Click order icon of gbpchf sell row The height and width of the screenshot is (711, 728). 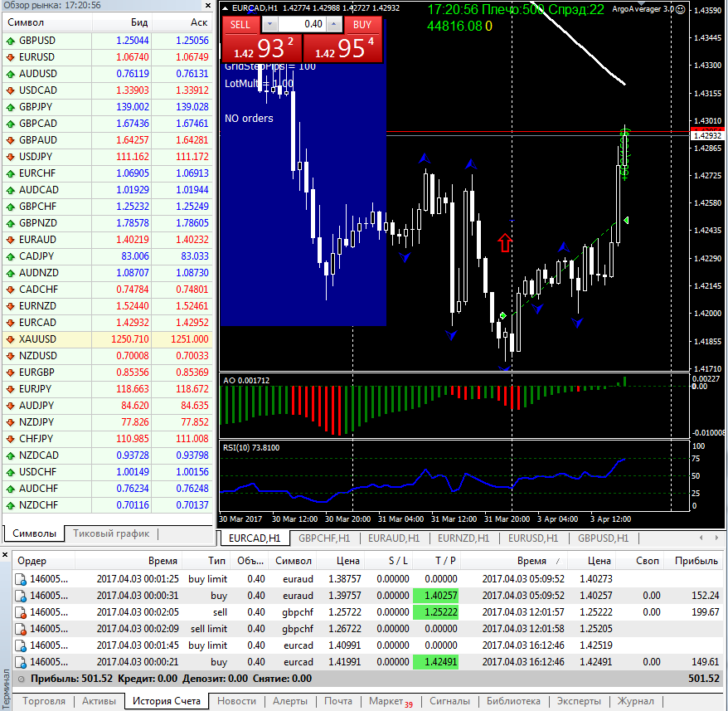coord(21,612)
